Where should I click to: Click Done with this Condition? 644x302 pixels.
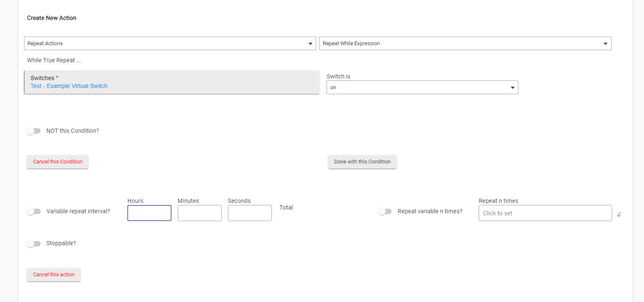coord(362,162)
